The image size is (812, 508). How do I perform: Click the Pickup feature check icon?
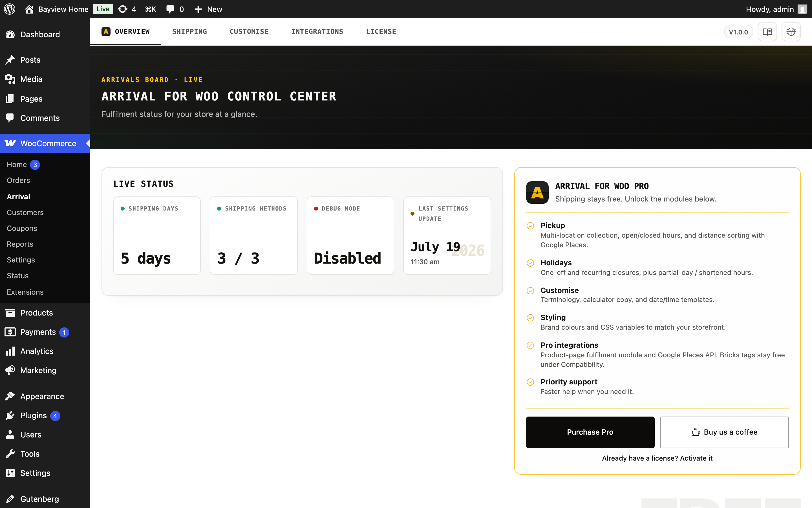click(530, 226)
